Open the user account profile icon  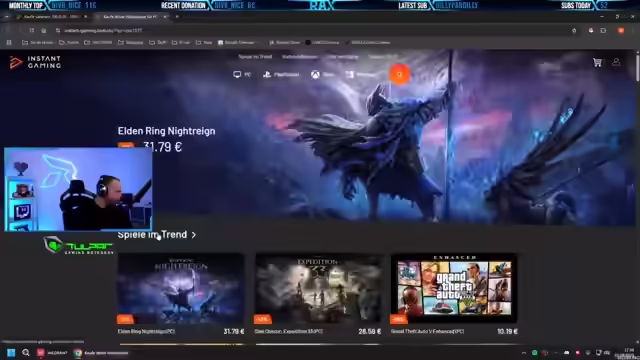click(616, 62)
